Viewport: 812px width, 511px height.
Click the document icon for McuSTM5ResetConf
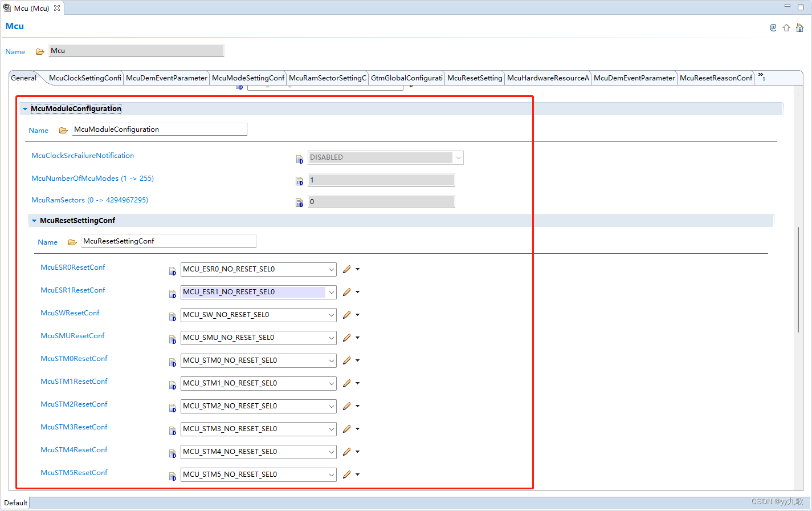tap(172, 477)
